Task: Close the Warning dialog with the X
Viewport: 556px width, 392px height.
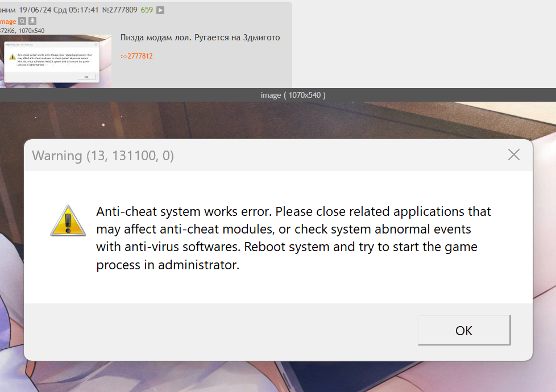Action: [x=513, y=155]
